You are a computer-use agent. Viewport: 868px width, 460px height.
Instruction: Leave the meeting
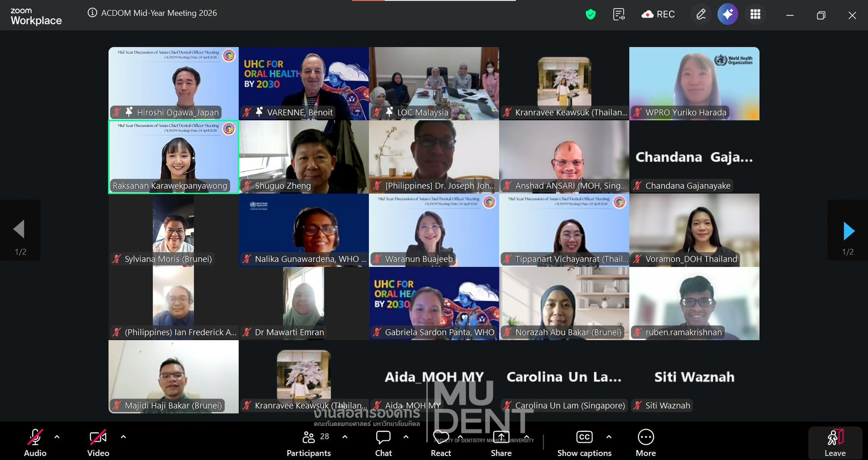pos(835,443)
